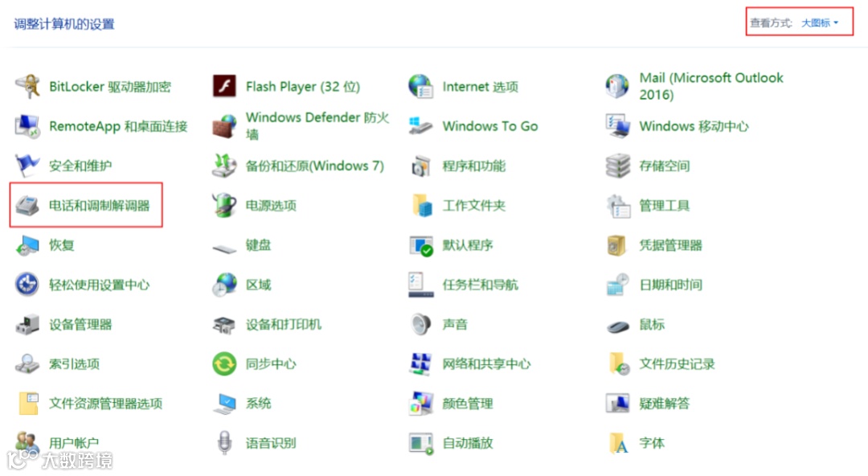Screen dimensions: 868x476
Task: Click the 设备管理器 link
Action: coord(80,324)
